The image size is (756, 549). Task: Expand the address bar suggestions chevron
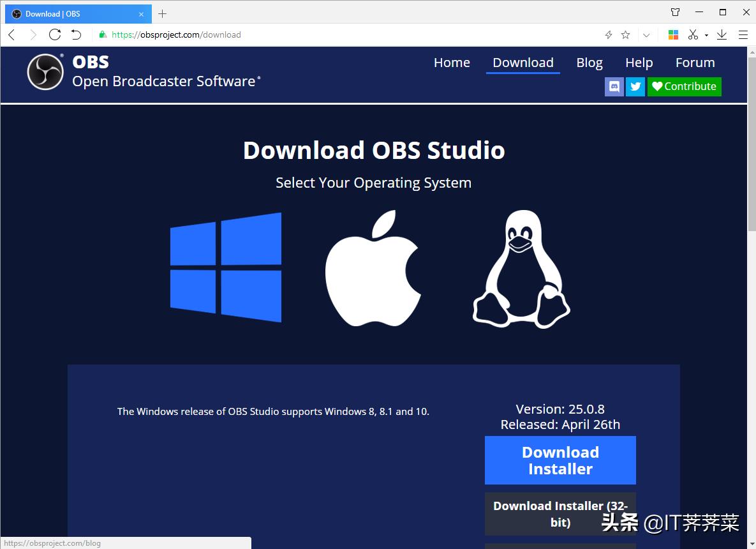click(646, 34)
